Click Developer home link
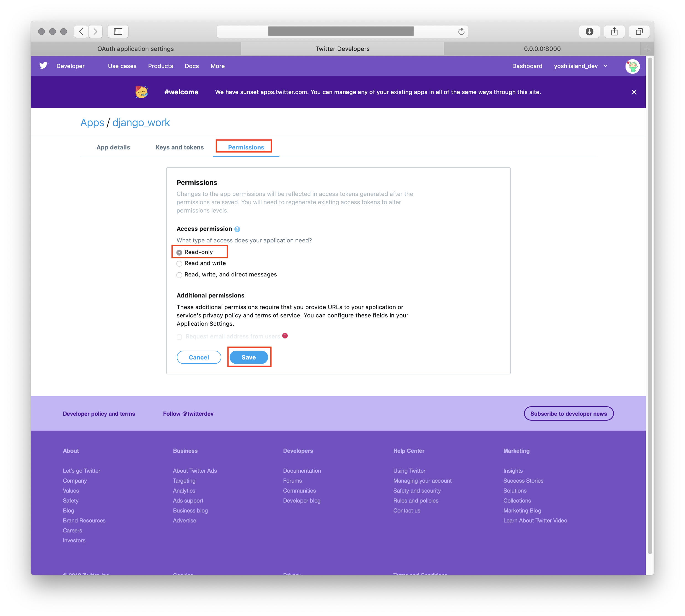The width and height of the screenshot is (685, 616). (x=70, y=66)
